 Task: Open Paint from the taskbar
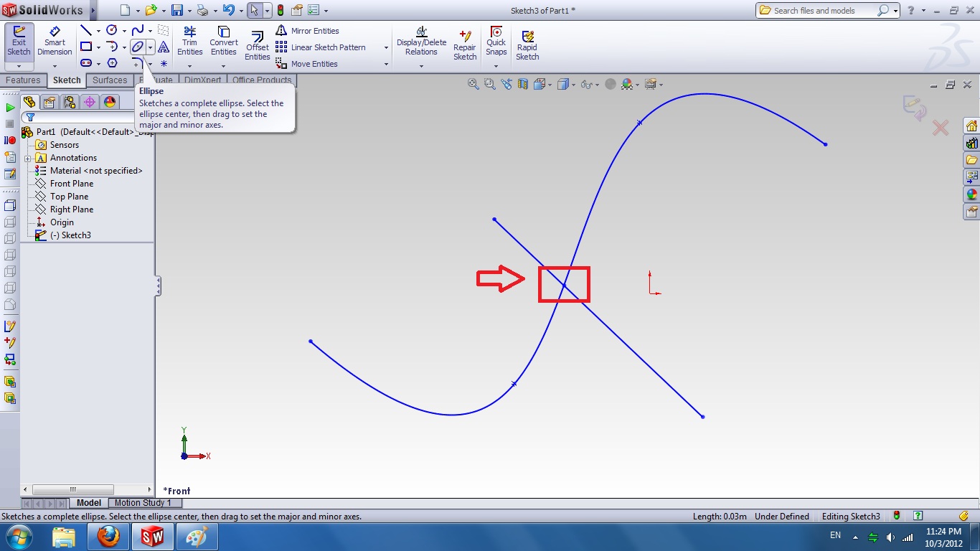(x=196, y=537)
